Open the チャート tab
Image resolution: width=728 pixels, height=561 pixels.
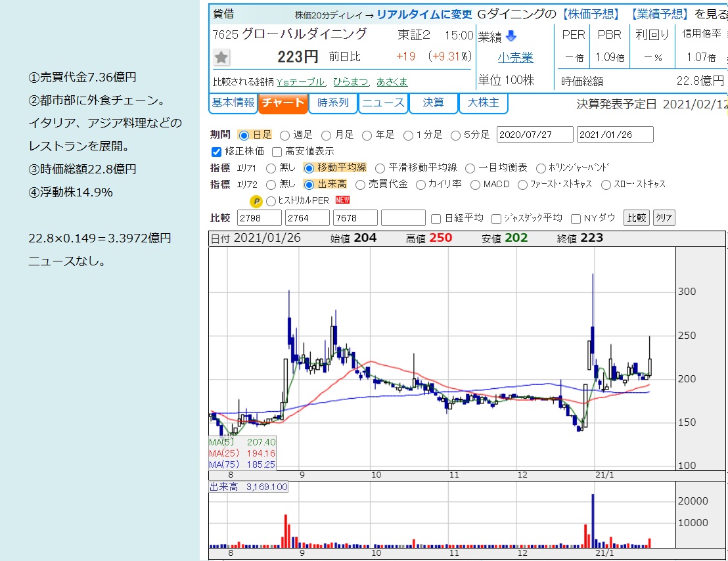tap(283, 103)
